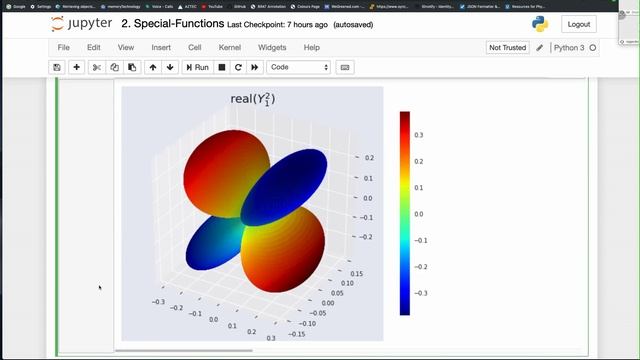The height and width of the screenshot is (360, 640).
Task: Restart and run all with the fast-forward icon
Action: [255, 67]
